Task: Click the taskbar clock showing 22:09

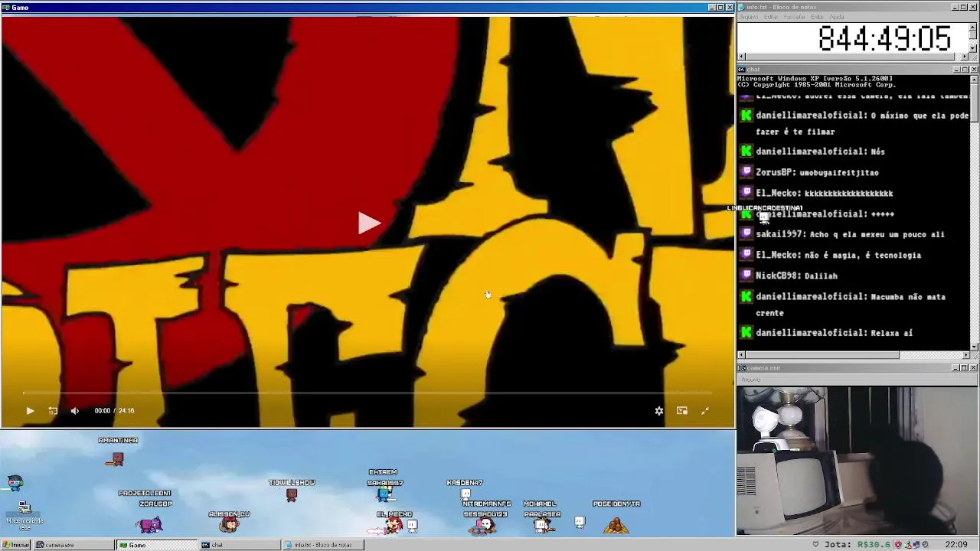Action: 956,545
